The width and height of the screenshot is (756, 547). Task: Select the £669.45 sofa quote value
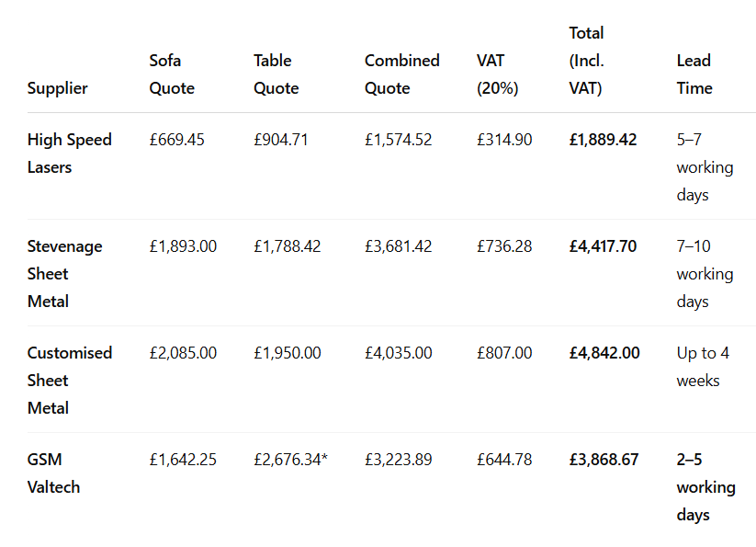pyautogui.click(x=177, y=140)
